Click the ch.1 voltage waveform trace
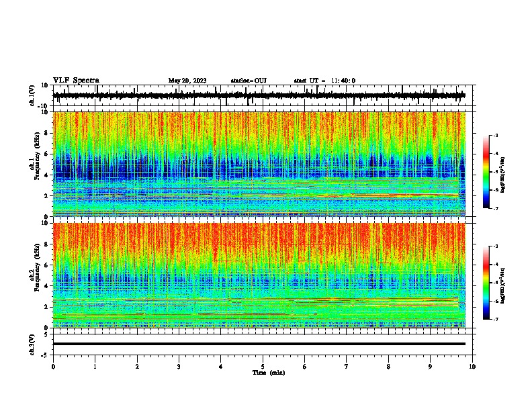This screenshot has width=532, height=411. tap(259, 95)
